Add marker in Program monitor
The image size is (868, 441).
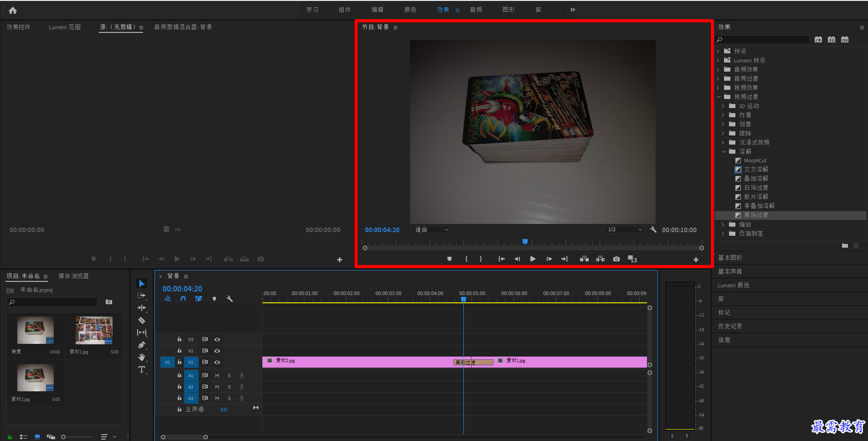449,259
